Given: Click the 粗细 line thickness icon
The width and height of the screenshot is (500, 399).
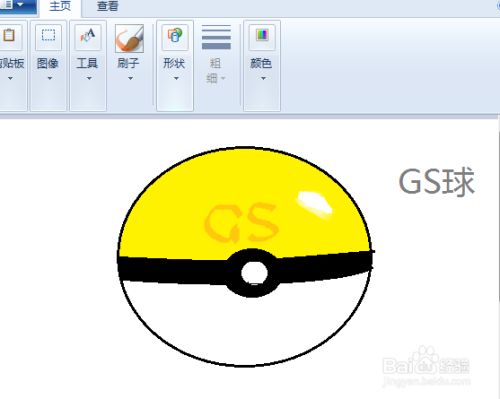Looking at the screenshot, I should 216,37.
